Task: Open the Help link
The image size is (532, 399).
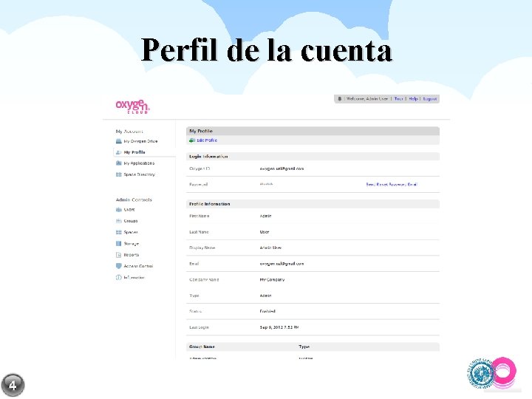Action: pyautogui.click(x=413, y=99)
